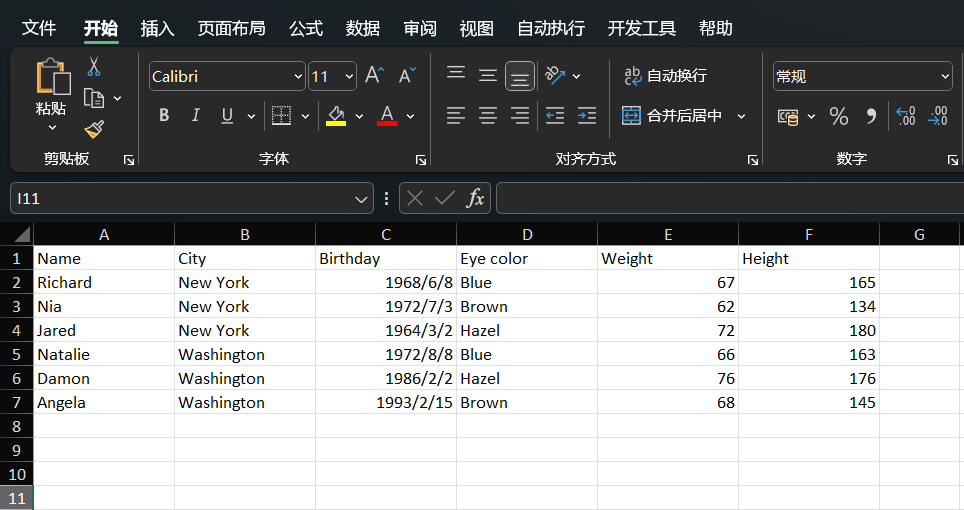Open the 文件 menu
This screenshot has height=510, width=964.
tap(39, 28)
